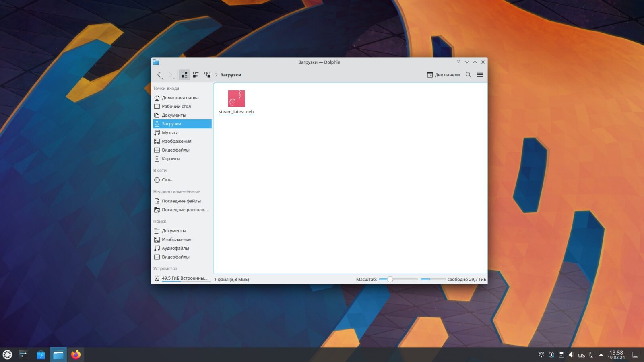
Task: Switch to the compact details view mode
Action: click(x=196, y=74)
